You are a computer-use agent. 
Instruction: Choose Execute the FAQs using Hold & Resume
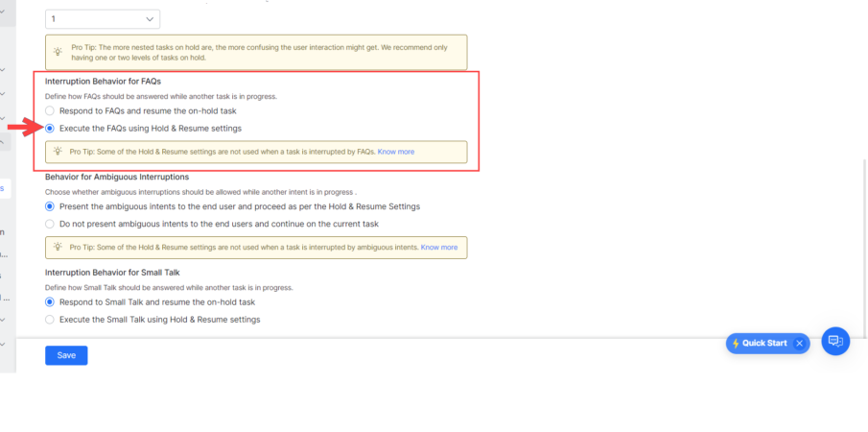[x=50, y=128]
